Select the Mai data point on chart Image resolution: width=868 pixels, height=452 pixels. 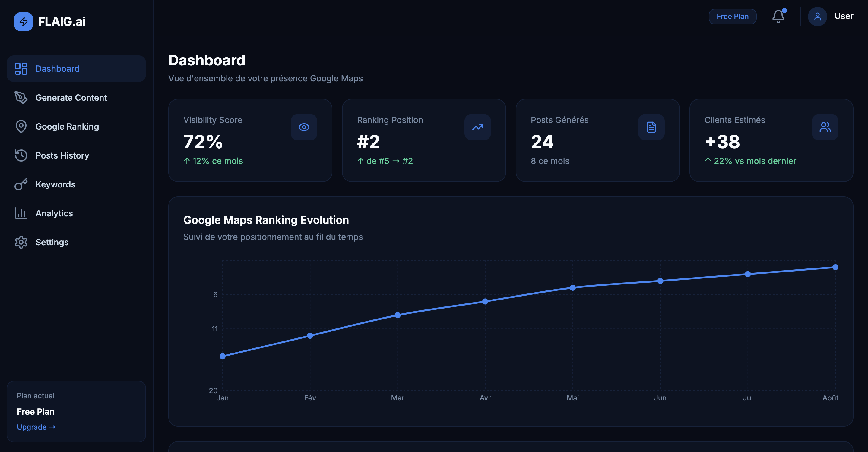pyautogui.click(x=573, y=288)
